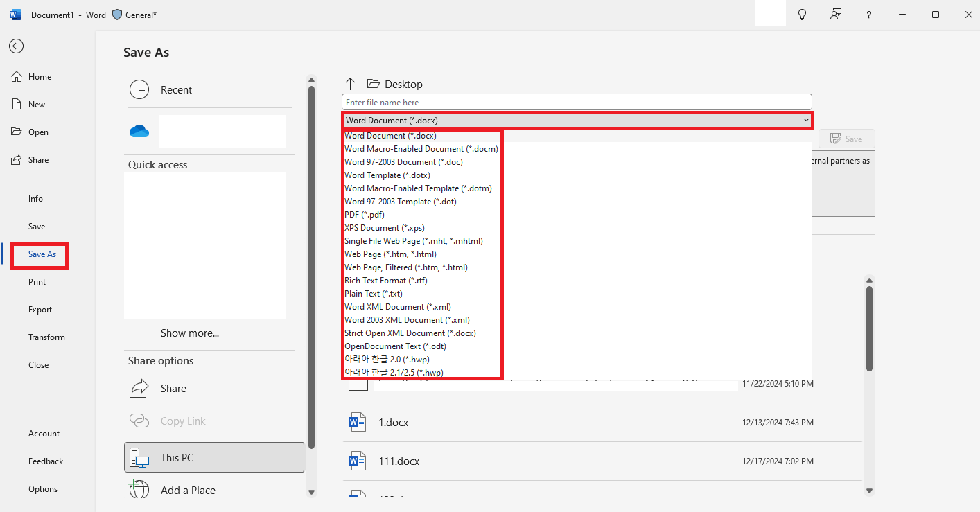Open the file 111.docx
The image size is (980, 512).
tap(399, 461)
